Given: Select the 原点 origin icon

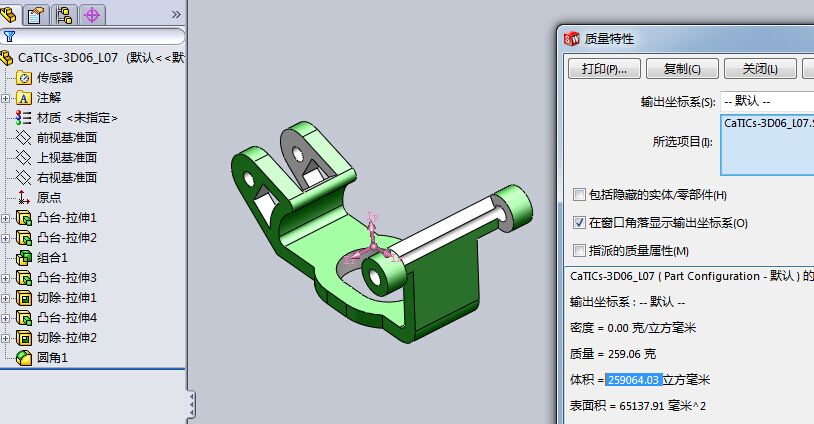Looking at the screenshot, I should tap(23, 197).
